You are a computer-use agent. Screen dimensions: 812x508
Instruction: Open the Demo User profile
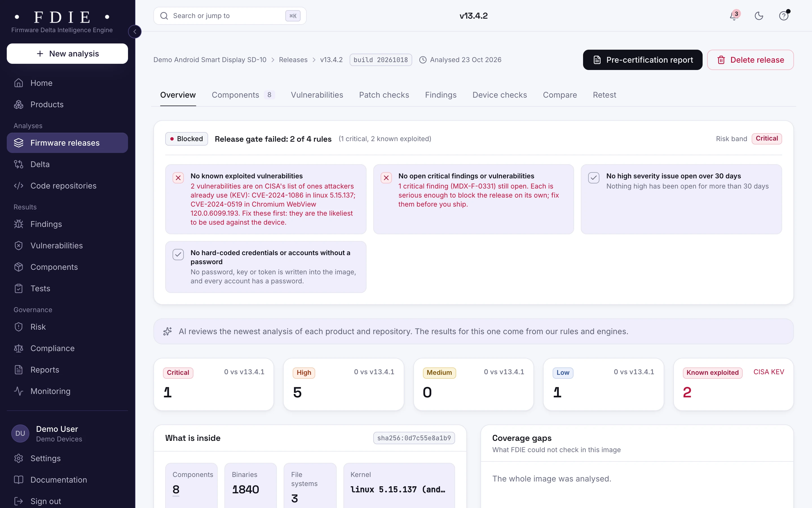(x=67, y=433)
